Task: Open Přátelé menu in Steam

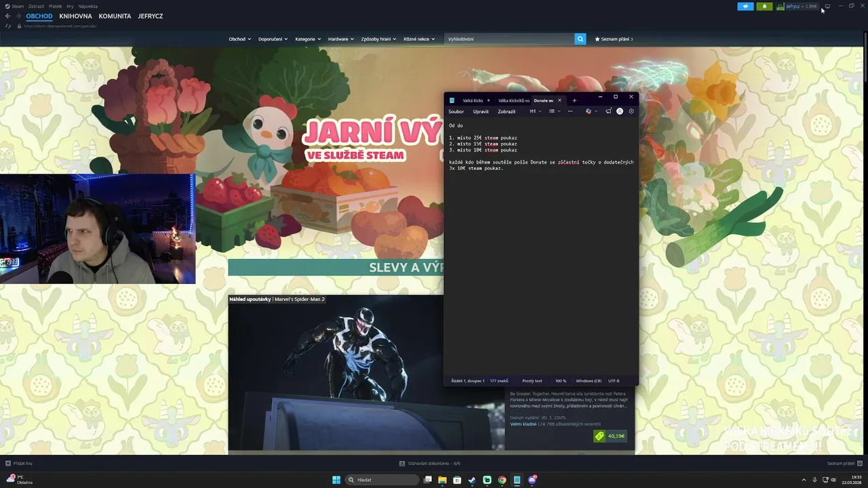Action: pyautogui.click(x=56, y=6)
